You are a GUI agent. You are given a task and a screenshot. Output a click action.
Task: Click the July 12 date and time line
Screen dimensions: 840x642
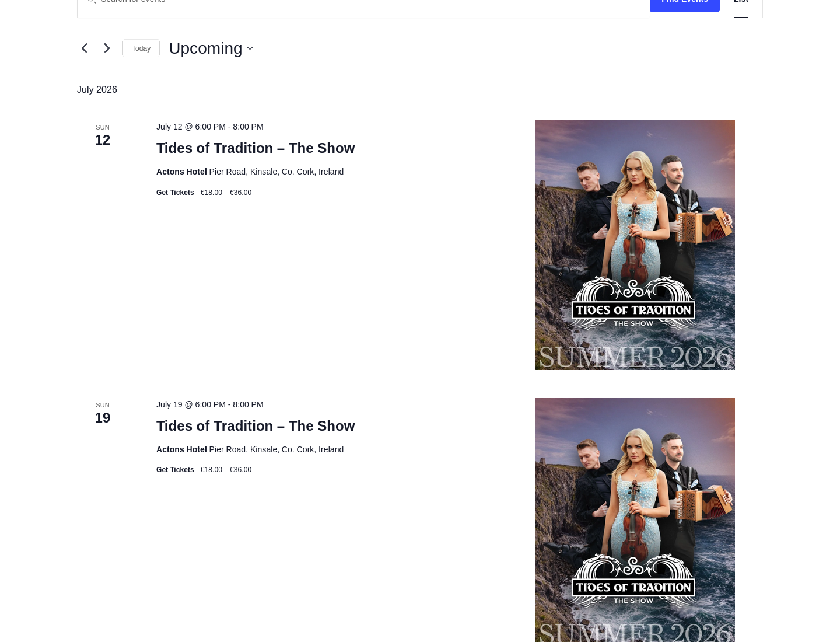(209, 127)
